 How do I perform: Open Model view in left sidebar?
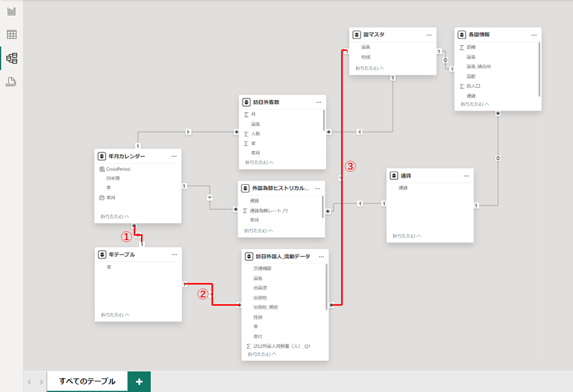pyautogui.click(x=12, y=58)
